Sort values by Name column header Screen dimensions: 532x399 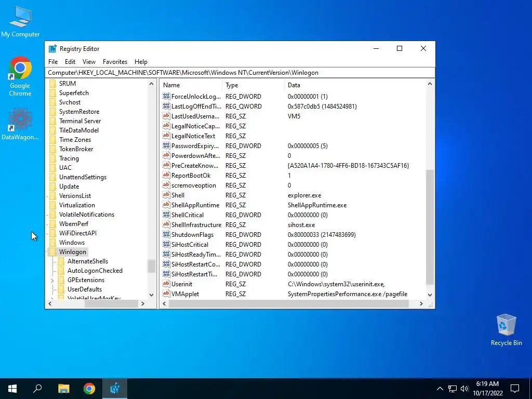(191, 85)
